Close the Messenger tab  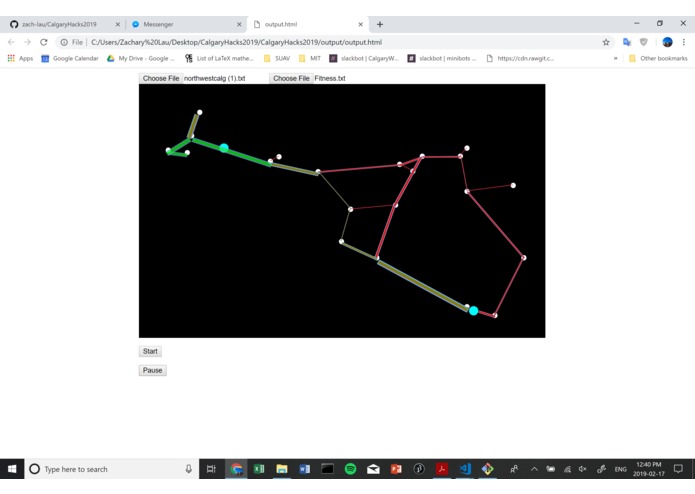coord(239,24)
